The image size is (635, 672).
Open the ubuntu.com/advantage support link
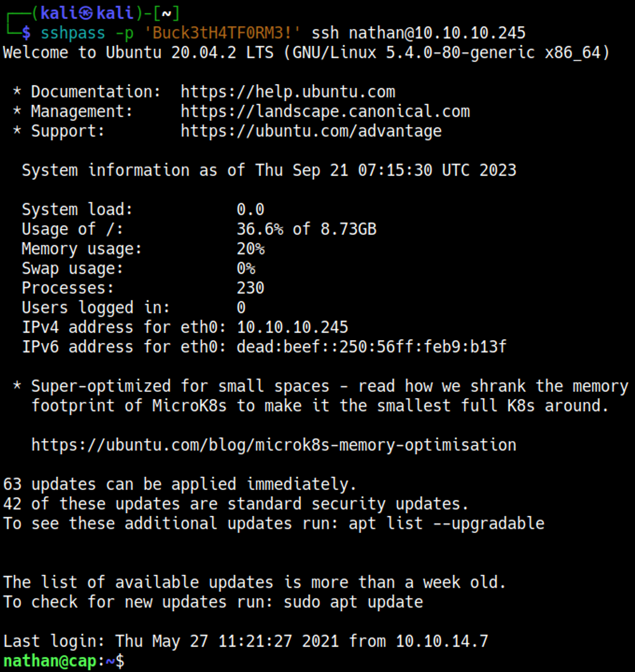(x=311, y=131)
